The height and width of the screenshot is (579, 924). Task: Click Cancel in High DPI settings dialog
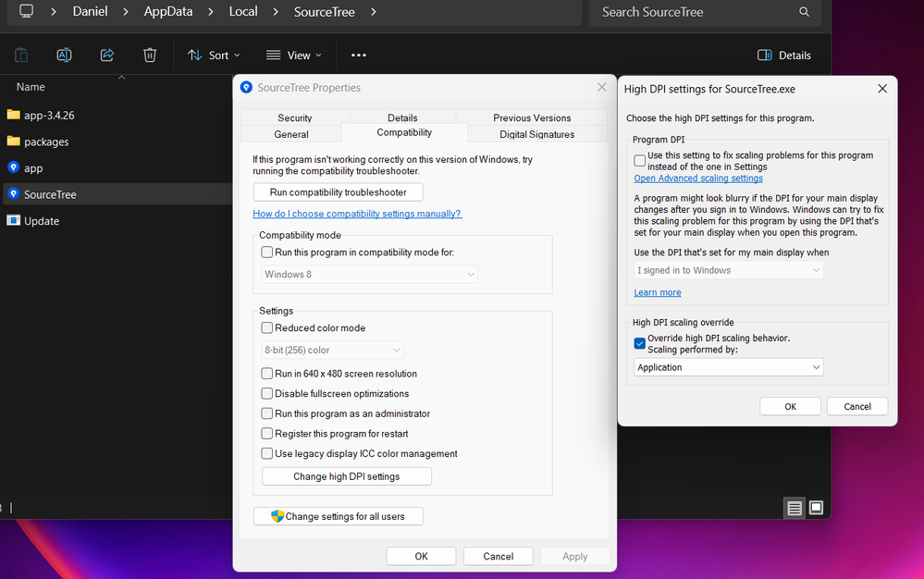coord(856,406)
